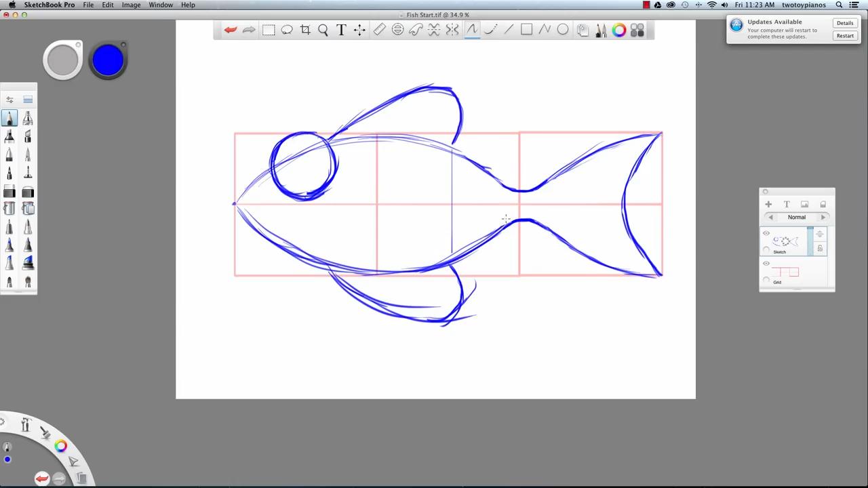Open the brush properties sliders icon
Screen dimensions: 868x488
click(x=9, y=100)
